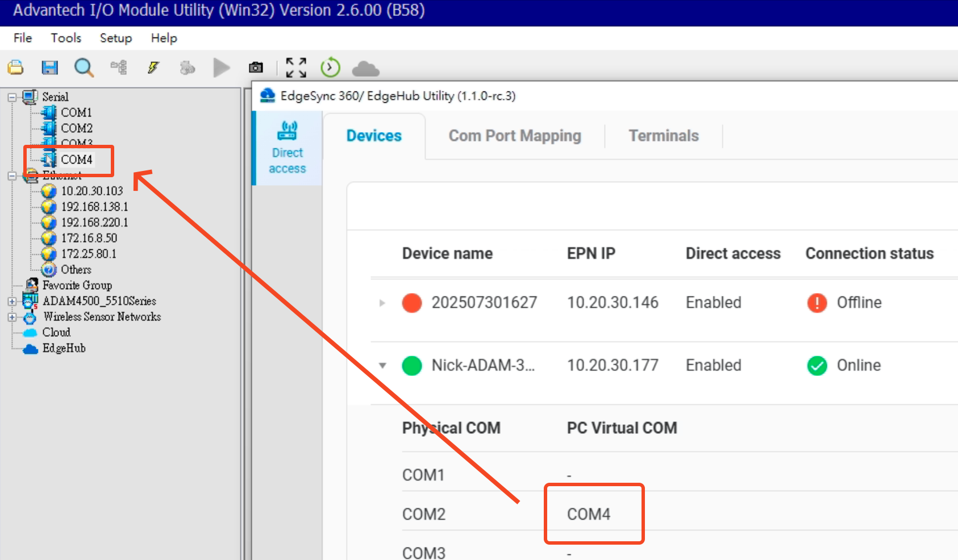Expand the ADAM4500_5510Series tree node
The image size is (958, 560).
(x=13, y=301)
